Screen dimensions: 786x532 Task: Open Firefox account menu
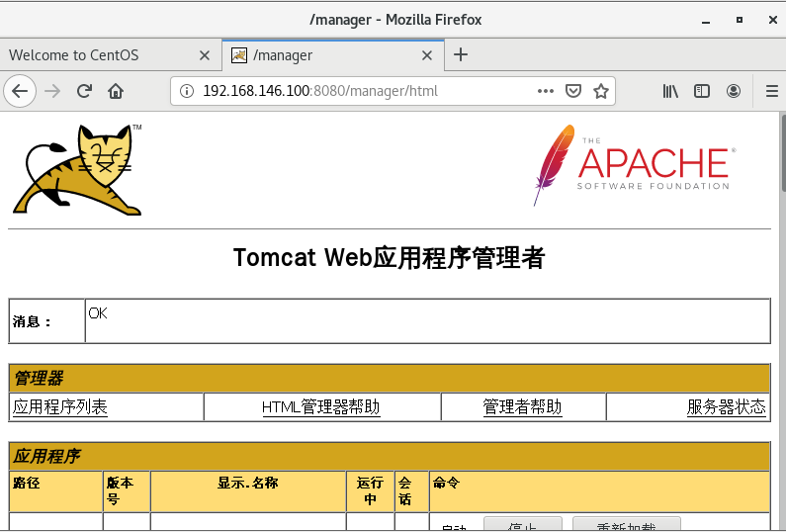pyautogui.click(x=734, y=91)
